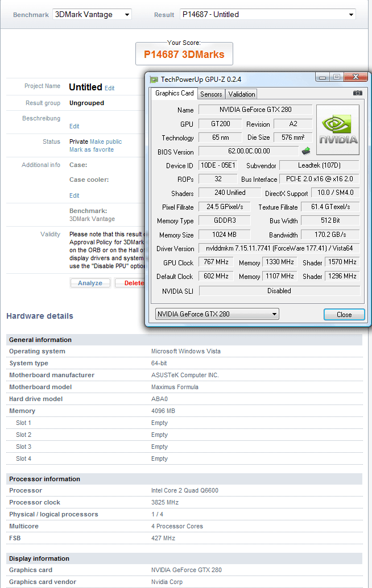372x588 pixels.
Task: Click FSB value 427 MHz
Action: click(163, 538)
